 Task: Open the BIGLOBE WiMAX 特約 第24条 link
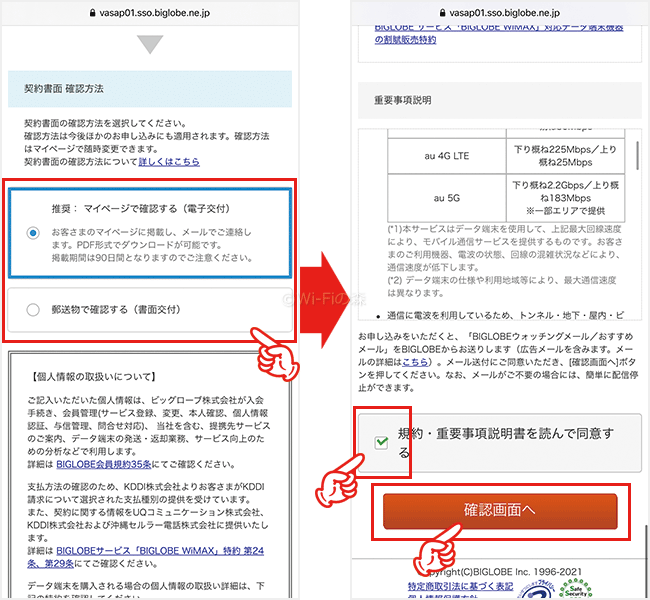tap(146, 557)
